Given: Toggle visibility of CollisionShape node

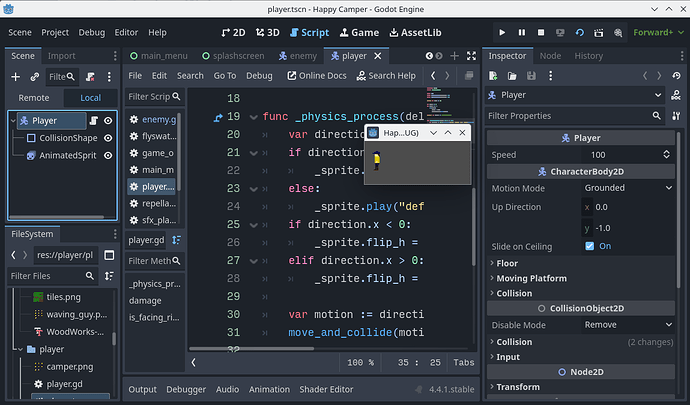Looking at the screenshot, I should coord(108,138).
